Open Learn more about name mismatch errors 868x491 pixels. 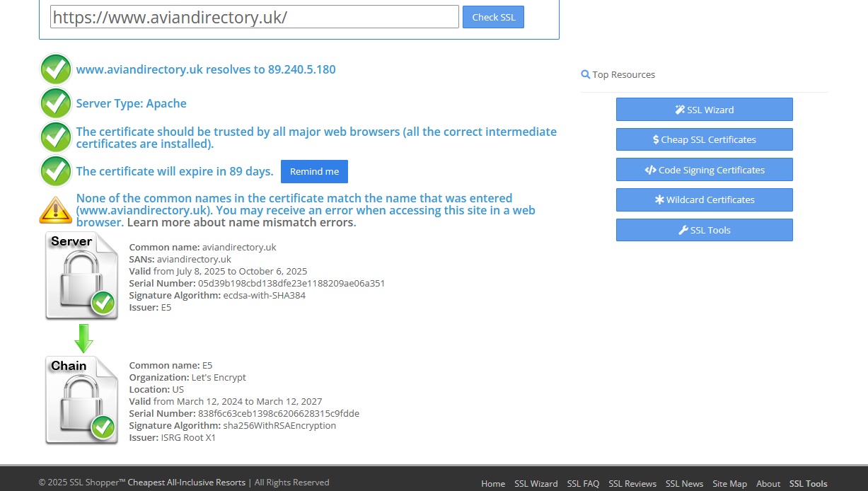click(241, 223)
